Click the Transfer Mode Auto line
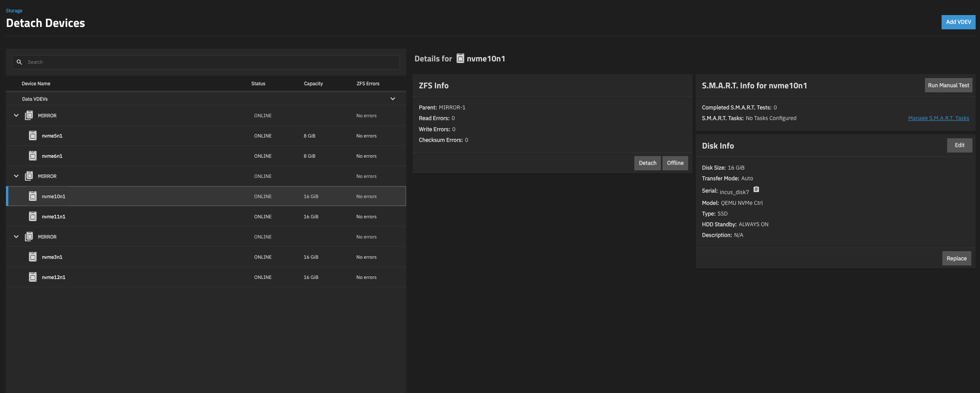This screenshot has width=980, height=393. [x=727, y=178]
